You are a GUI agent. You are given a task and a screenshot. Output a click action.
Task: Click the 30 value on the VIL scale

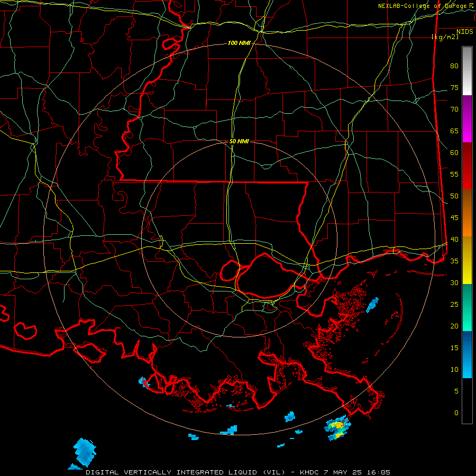454,283
